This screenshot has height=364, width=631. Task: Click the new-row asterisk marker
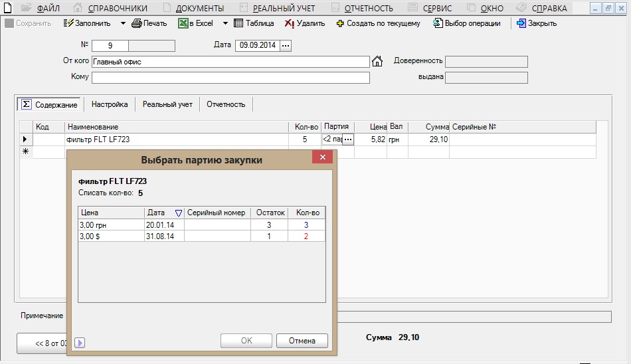tap(26, 151)
